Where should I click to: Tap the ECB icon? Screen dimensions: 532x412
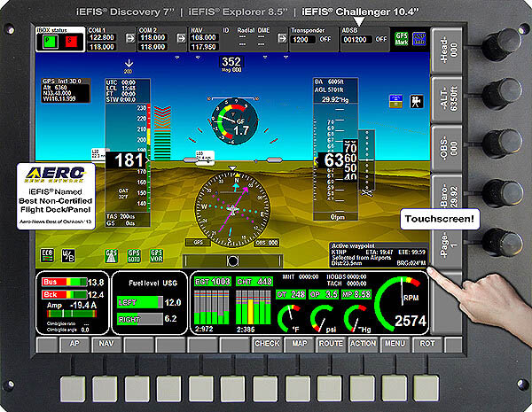[x=47, y=255]
